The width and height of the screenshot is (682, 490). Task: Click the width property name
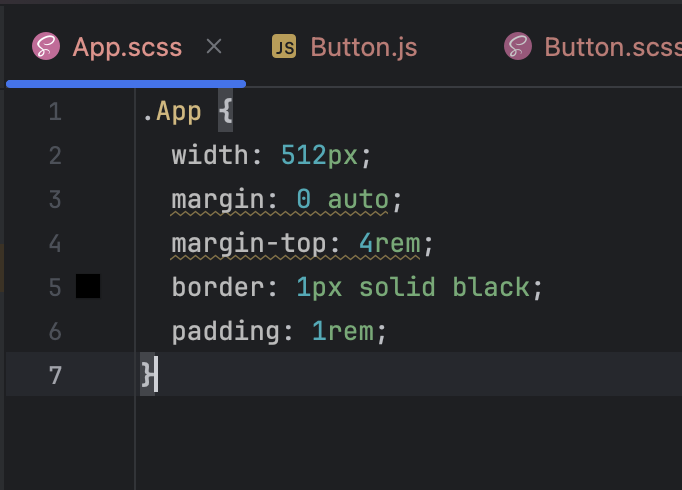click(x=210, y=155)
